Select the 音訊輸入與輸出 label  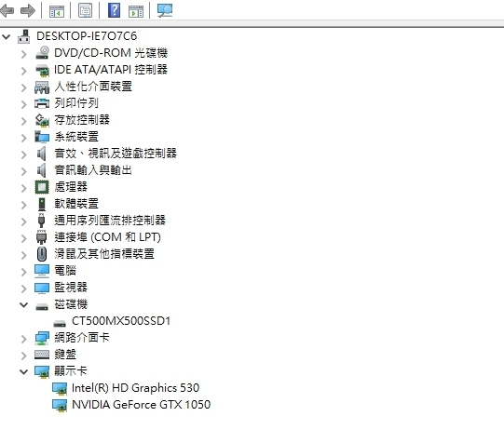pos(93,169)
